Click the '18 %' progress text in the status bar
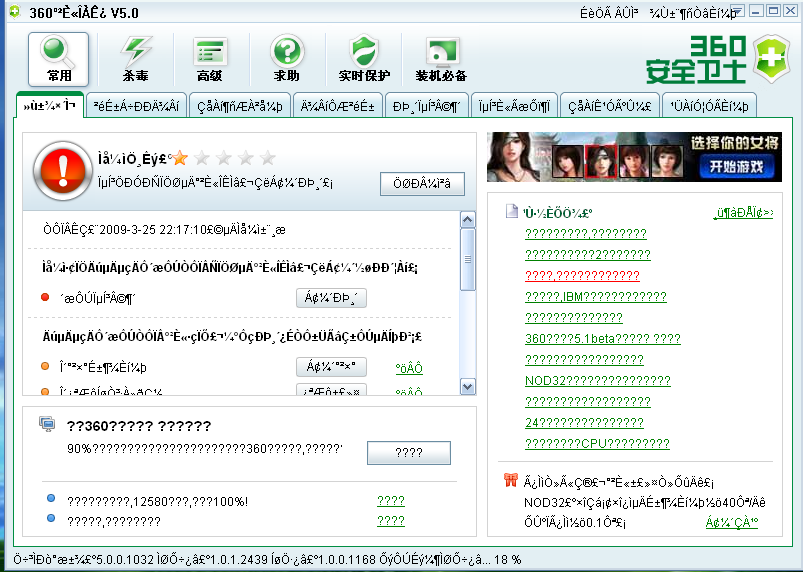This screenshot has width=803, height=572. (x=508, y=559)
